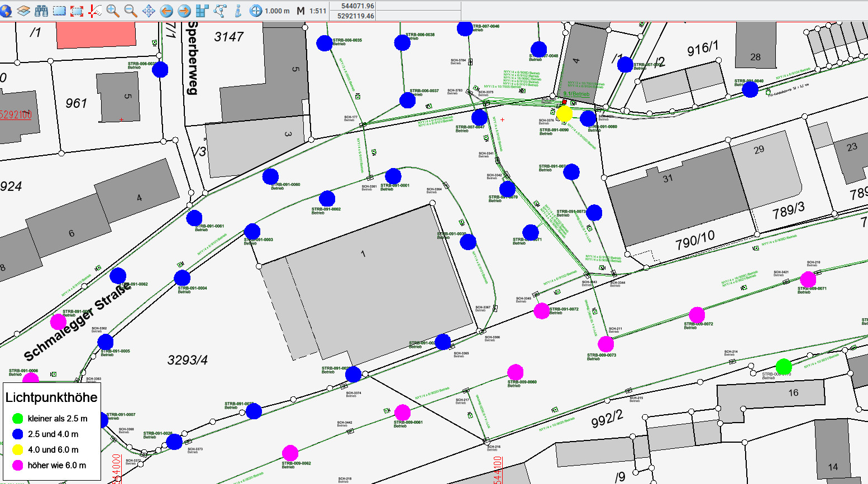868x484 pixels.
Task: Click the map scale 1:511 field
Action: click(x=318, y=11)
